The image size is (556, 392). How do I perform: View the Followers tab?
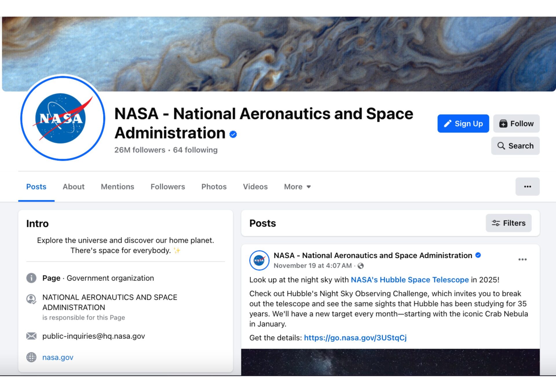[x=168, y=187]
